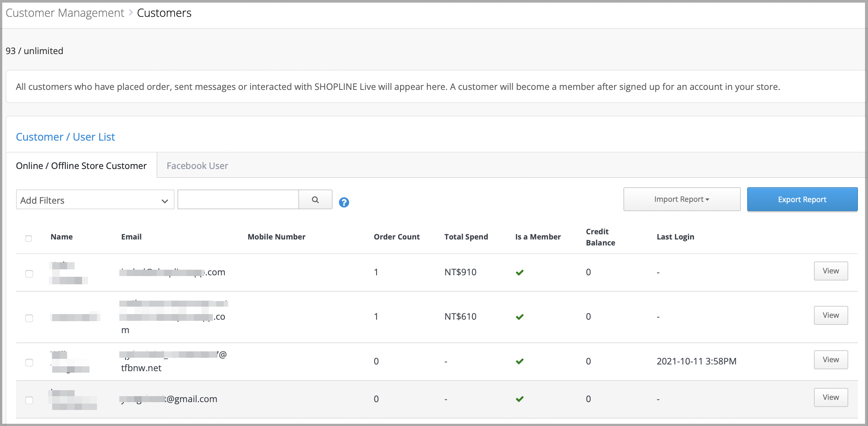Click the member checkmark in tfbnw.net row
The height and width of the screenshot is (426, 868).
click(x=520, y=361)
